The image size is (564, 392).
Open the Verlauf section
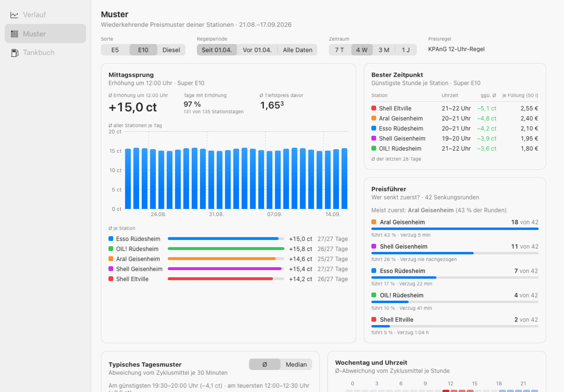pyautogui.click(x=45, y=15)
